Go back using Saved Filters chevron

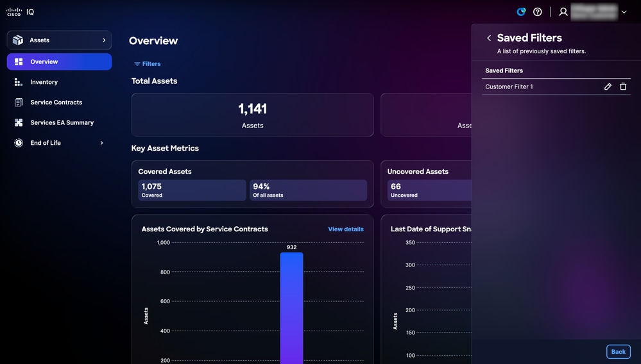coord(489,38)
